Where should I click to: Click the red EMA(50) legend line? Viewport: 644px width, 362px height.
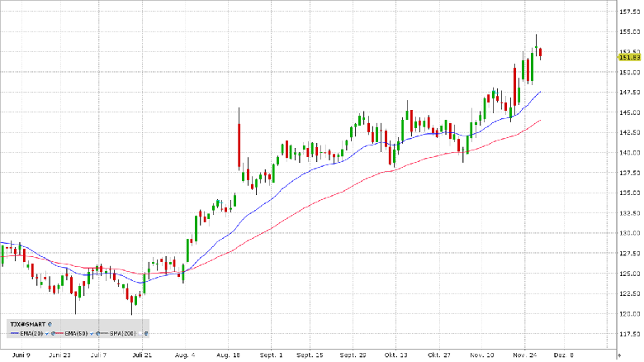59,333
